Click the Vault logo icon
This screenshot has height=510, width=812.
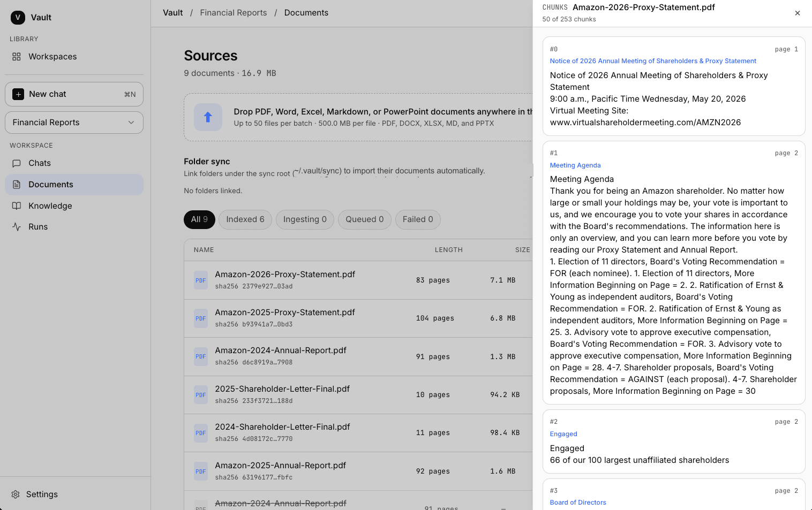pyautogui.click(x=18, y=17)
